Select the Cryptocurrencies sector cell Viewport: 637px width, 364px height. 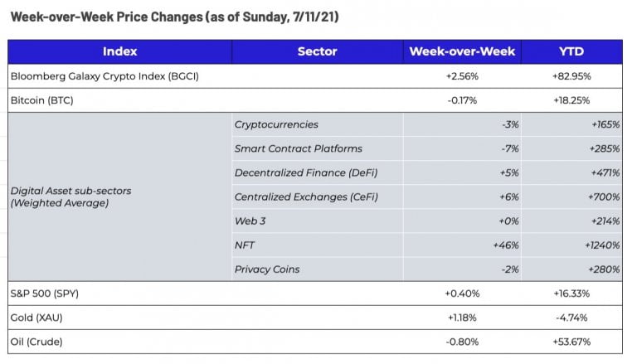(x=276, y=124)
